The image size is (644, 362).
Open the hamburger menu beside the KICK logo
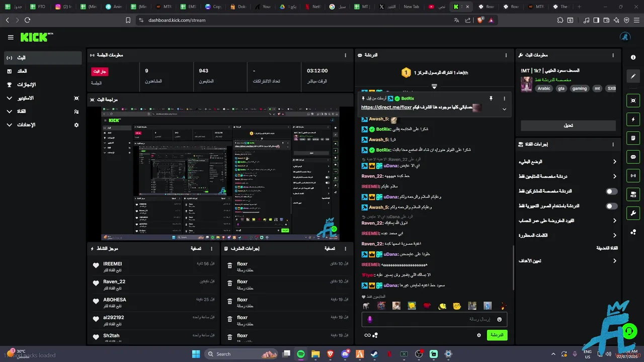click(11, 37)
